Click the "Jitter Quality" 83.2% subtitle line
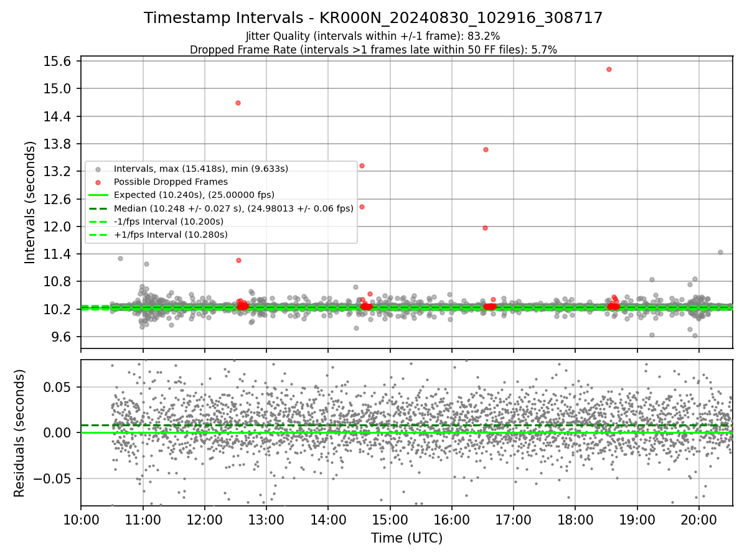Viewport: 747px width, 560px height. click(374, 36)
